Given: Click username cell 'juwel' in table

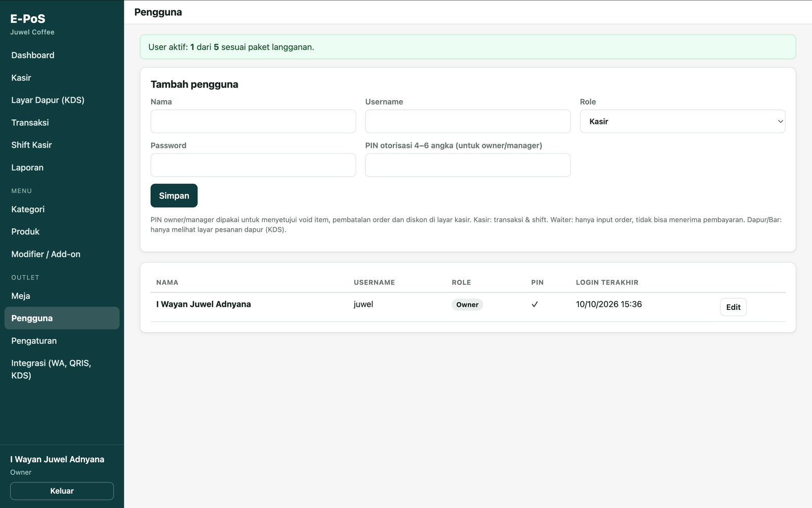Looking at the screenshot, I should coord(363,304).
